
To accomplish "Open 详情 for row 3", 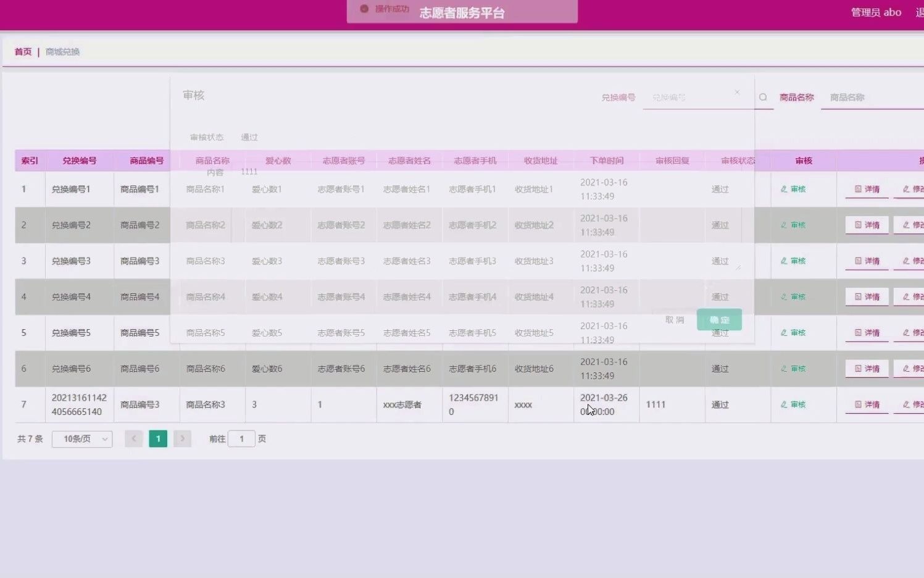I will (x=867, y=261).
